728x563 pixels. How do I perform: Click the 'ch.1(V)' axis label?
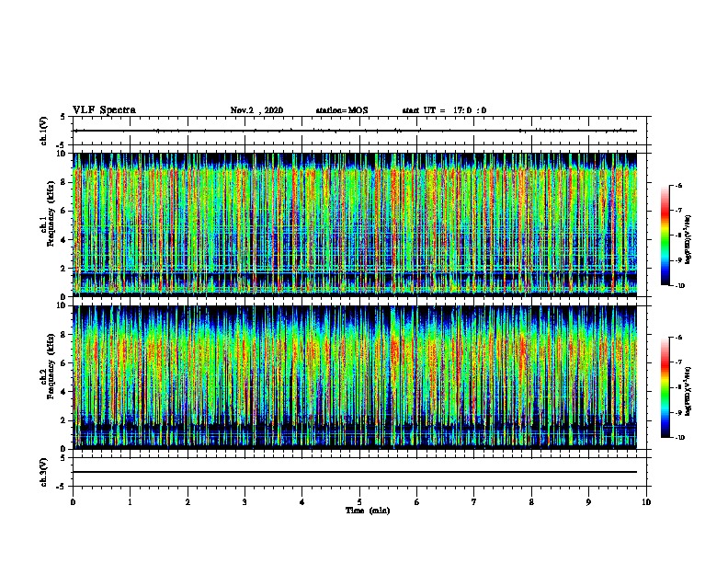[44, 131]
